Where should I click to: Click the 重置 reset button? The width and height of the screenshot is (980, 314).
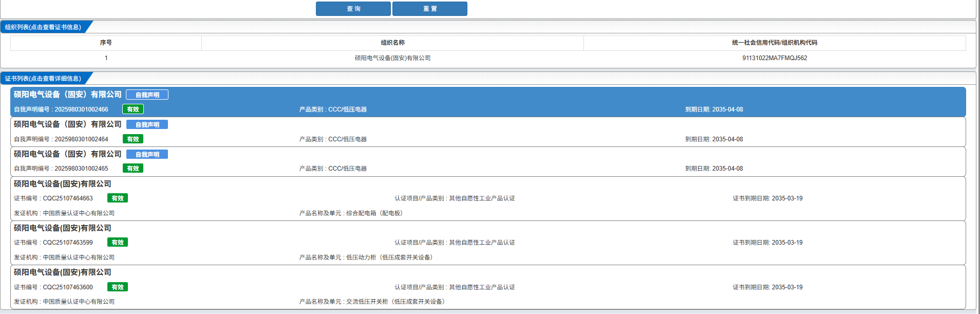click(x=429, y=9)
